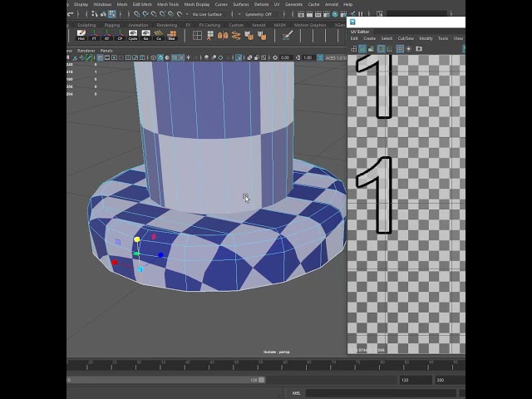The width and height of the screenshot is (532, 399).
Task: Open the Deform menu
Action: coord(261,4)
